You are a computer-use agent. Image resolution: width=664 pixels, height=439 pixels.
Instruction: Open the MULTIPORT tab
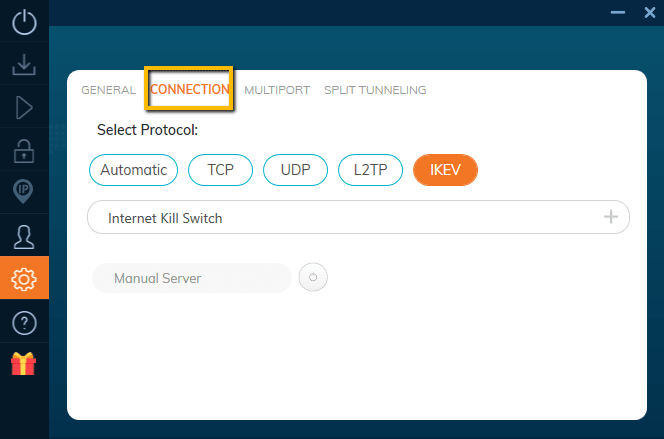[277, 90]
